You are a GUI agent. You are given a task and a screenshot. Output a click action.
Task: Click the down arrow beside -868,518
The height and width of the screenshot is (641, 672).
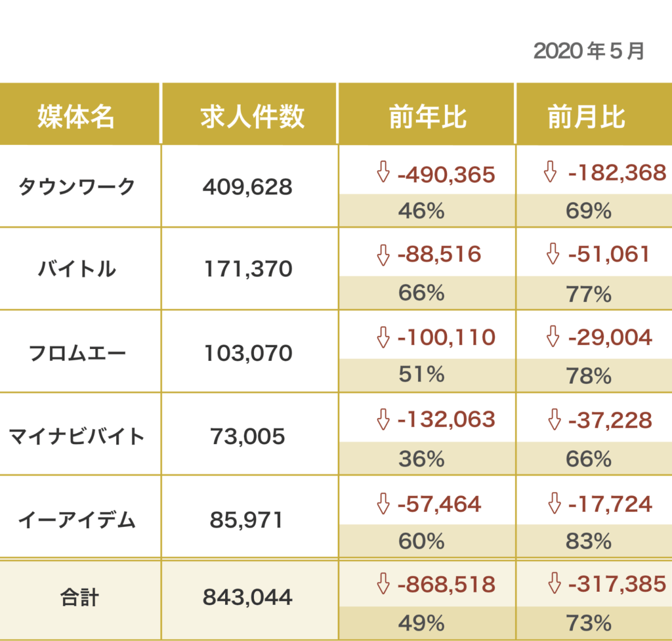click(x=383, y=583)
